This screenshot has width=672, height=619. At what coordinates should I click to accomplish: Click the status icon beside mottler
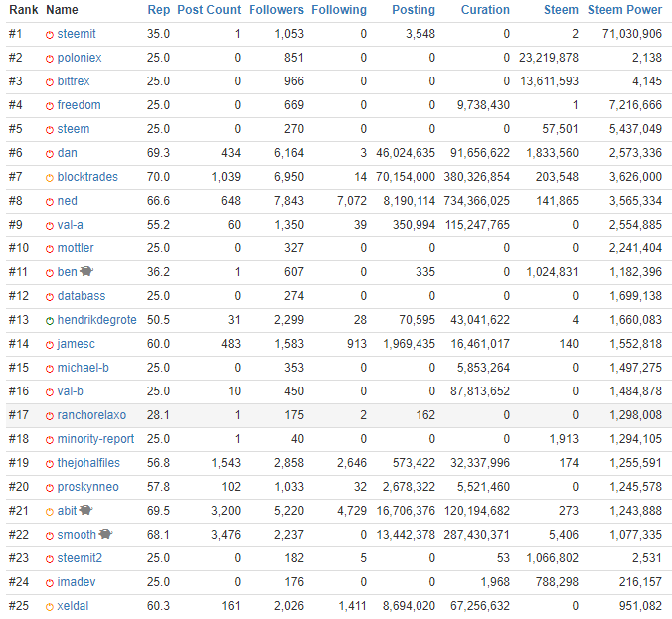tap(50, 249)
